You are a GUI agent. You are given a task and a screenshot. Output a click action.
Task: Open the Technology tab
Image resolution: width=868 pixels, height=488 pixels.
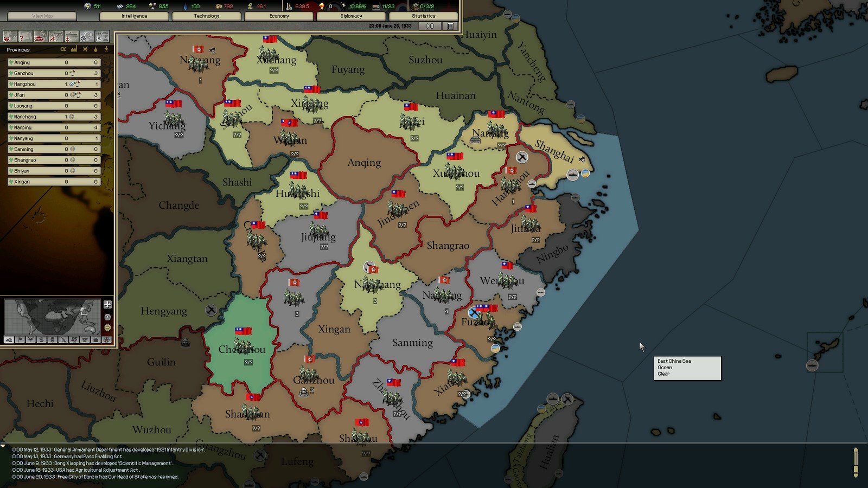(206, 16)
